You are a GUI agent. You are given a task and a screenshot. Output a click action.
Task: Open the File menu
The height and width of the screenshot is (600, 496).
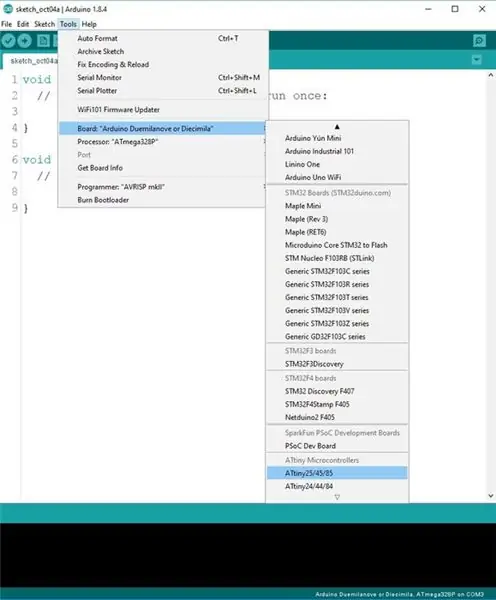coord(7,24)
